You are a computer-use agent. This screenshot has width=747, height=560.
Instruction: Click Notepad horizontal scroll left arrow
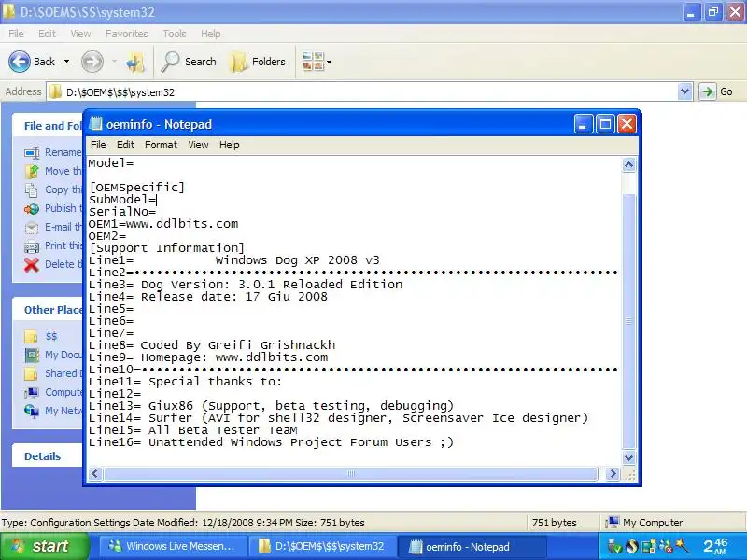click(x=94, y=474)
